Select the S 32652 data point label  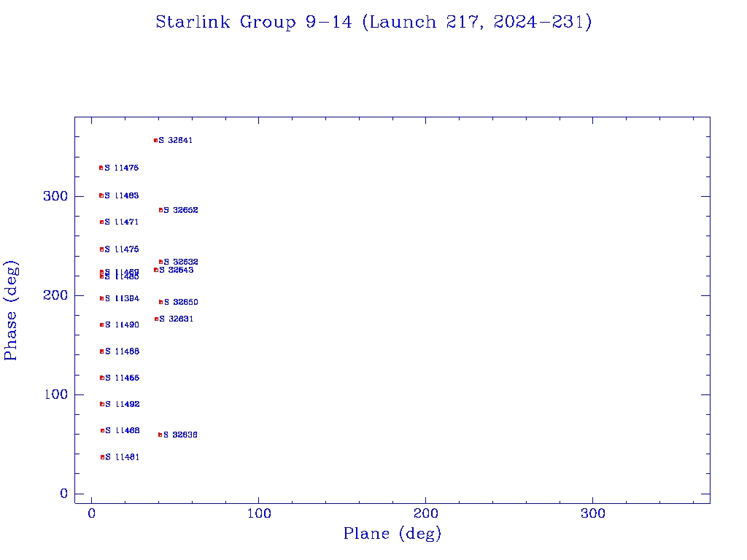coord(181,210)
